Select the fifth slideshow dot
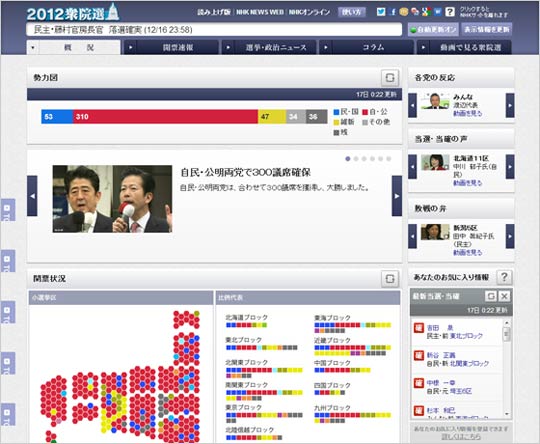This screenshot has width=540, height=444. pyautogui.click(x=381, y=159)
